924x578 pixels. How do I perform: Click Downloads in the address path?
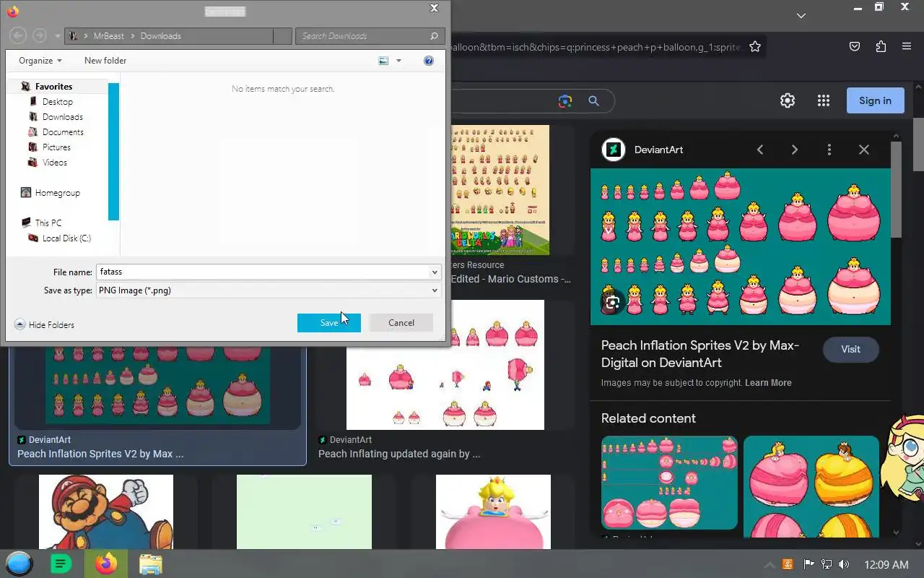(161, 36)
